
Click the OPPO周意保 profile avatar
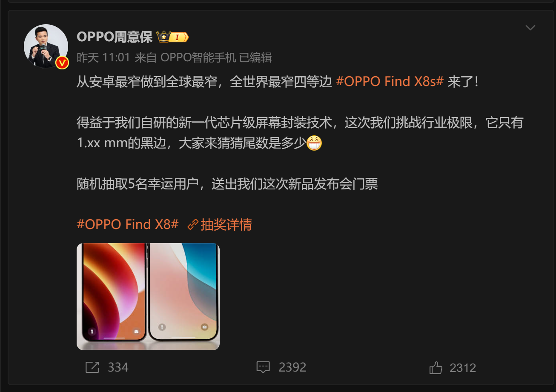tap(46, 46)
